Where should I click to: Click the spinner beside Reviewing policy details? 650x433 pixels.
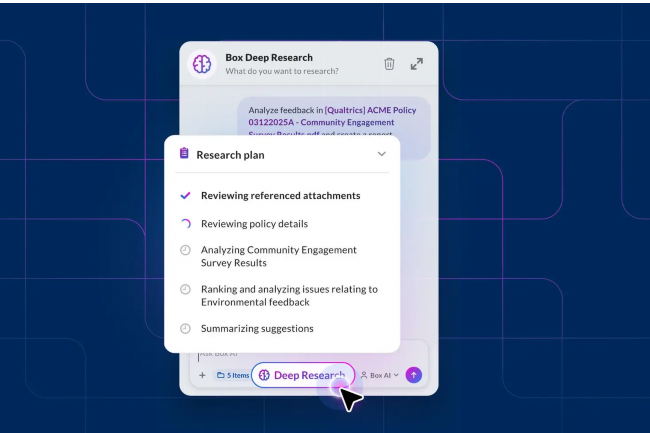pos(185,224)
